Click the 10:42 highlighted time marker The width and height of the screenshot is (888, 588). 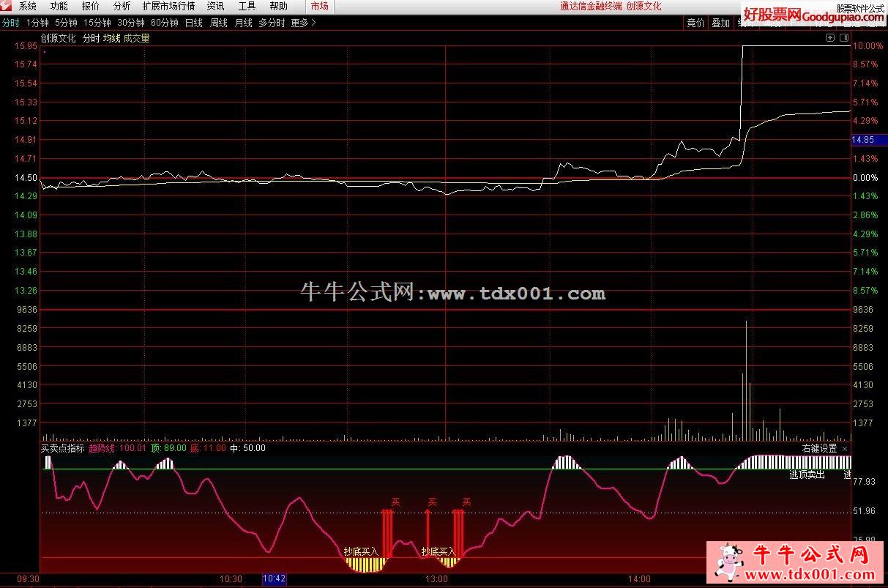(x=275, y=579)
